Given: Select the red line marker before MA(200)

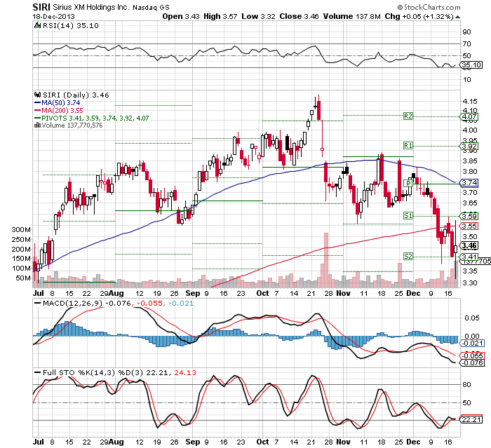Looking at the screenshot, I should click(x=37, y=111).
